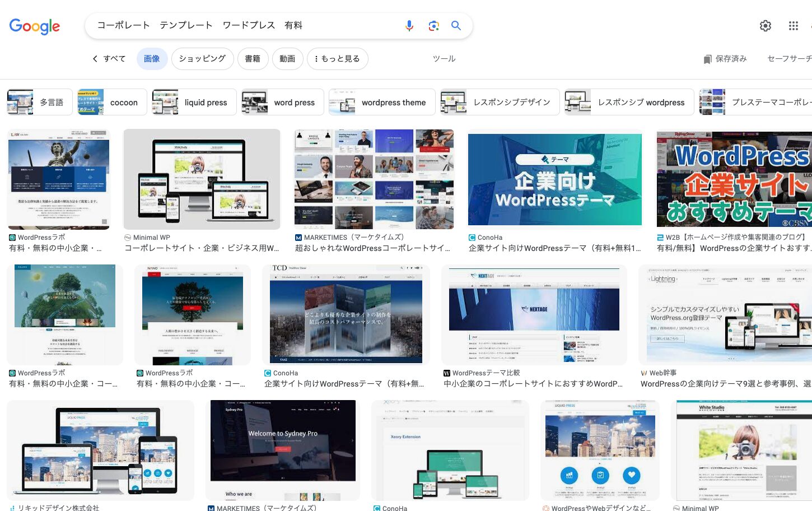This screenshot has height=511, width=812.
Task: Open the 書籍 tab
Action: coord(253,59)
